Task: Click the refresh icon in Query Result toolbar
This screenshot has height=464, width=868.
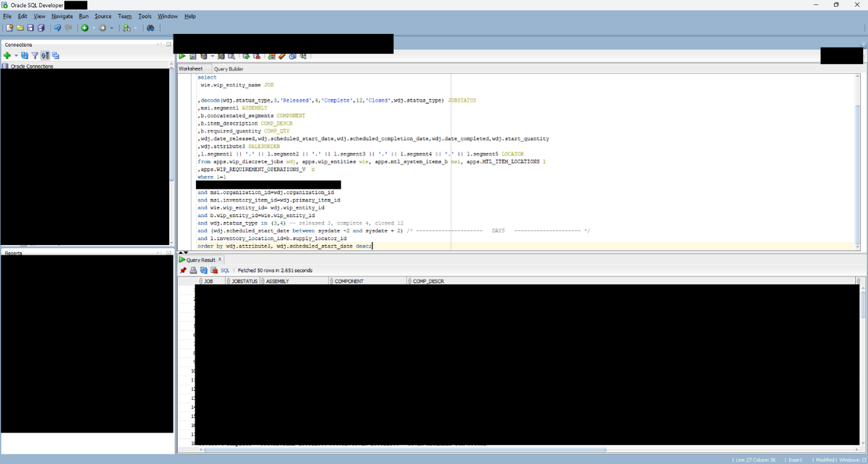Action: [204, 271]
